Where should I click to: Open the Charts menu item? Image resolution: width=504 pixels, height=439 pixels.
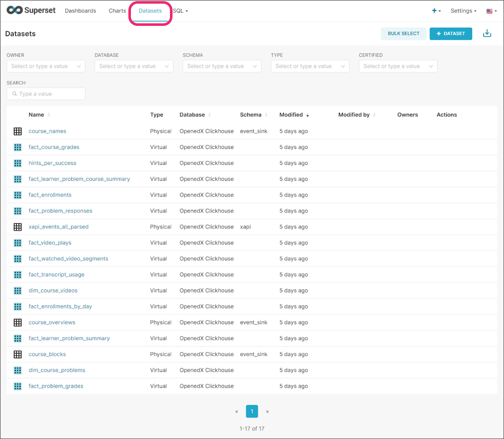(117, 11)
